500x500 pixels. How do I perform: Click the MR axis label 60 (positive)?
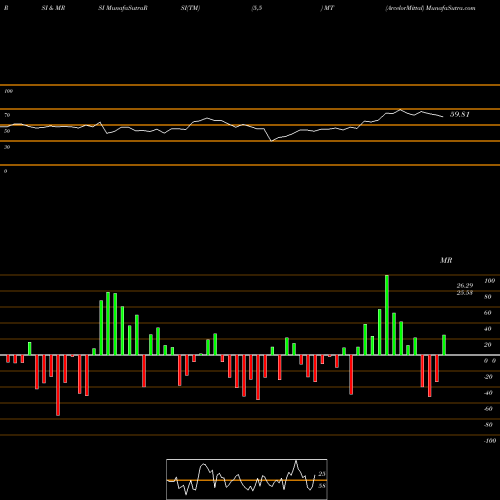pyautogui.click(x=487, y=313)
